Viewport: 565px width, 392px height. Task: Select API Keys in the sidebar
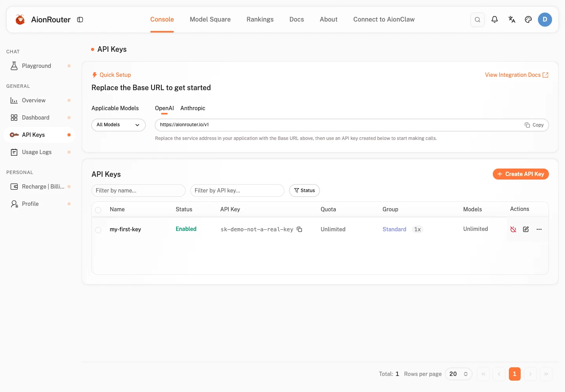(39, 135)
